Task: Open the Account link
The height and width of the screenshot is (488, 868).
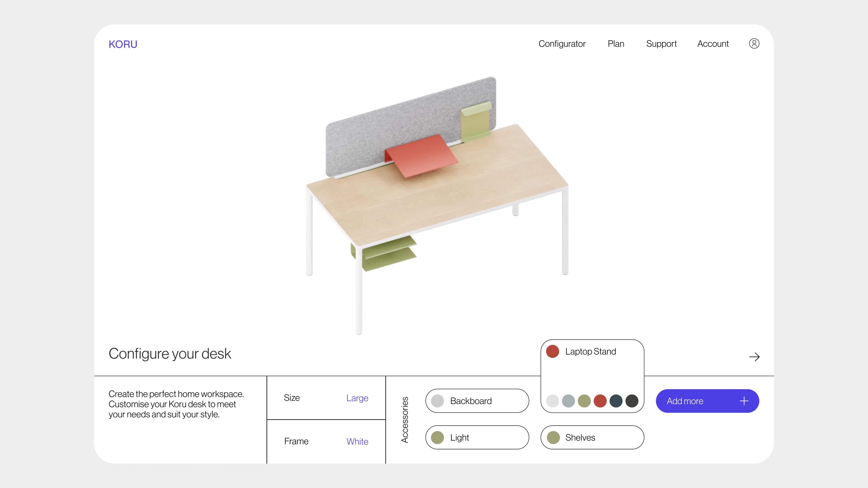Action: [x=713, y=44]
